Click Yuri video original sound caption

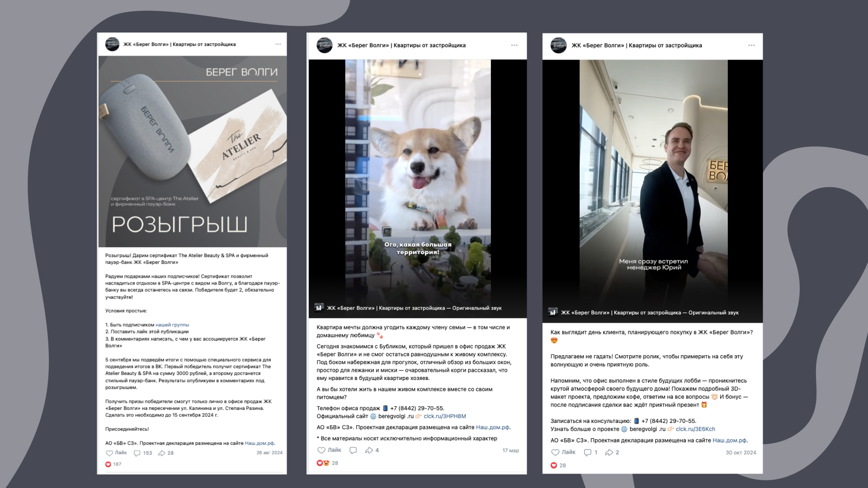(x=650, y=313)
